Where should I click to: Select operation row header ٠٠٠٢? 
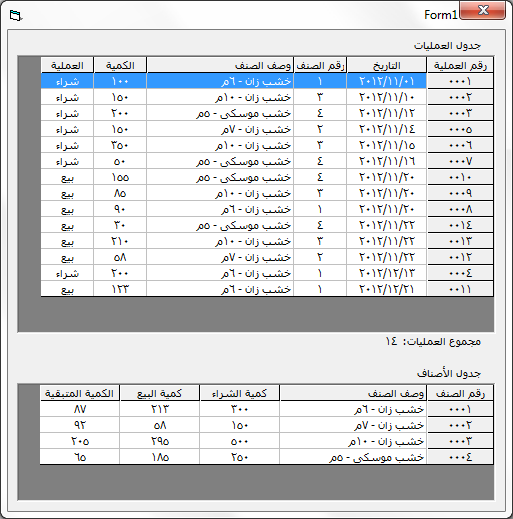[460, 97]
